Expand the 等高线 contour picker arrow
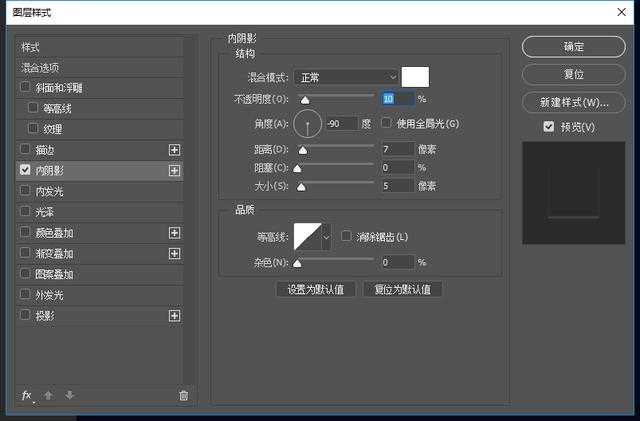The image size is (640, 421). pyautogui.click(x=326, y=237)
